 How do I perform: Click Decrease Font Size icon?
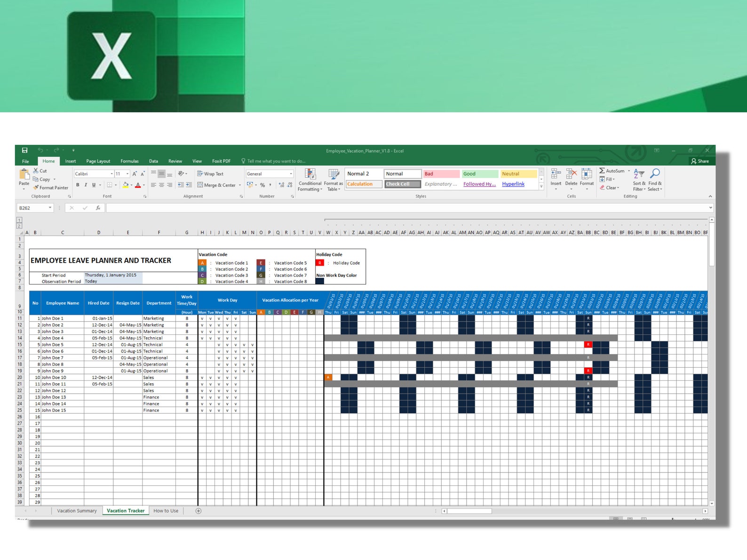click(x=143, y=174)
